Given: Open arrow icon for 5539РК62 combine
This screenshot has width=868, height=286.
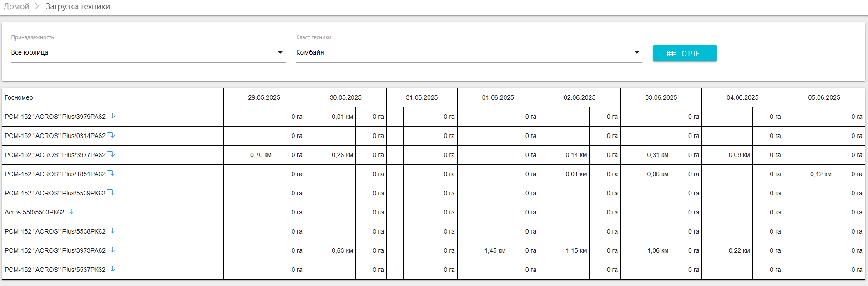Looking at the screenshot, I should [111, 193].
